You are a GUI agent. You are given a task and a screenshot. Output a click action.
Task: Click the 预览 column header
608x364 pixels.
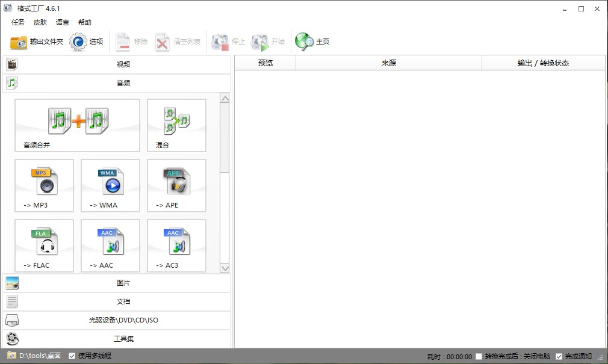coord(265,63)
